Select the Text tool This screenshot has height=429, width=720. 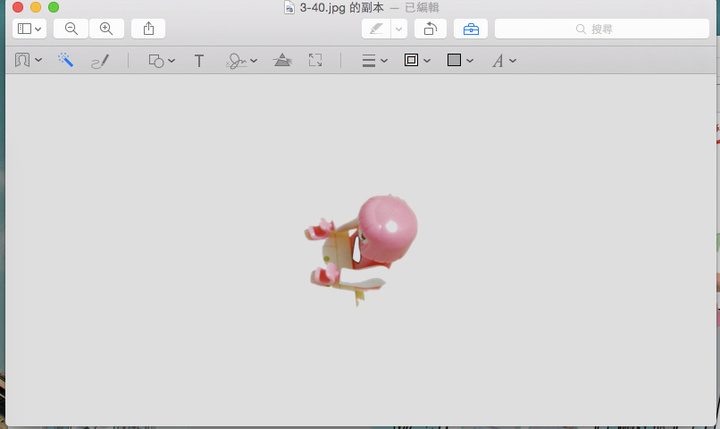199,61
